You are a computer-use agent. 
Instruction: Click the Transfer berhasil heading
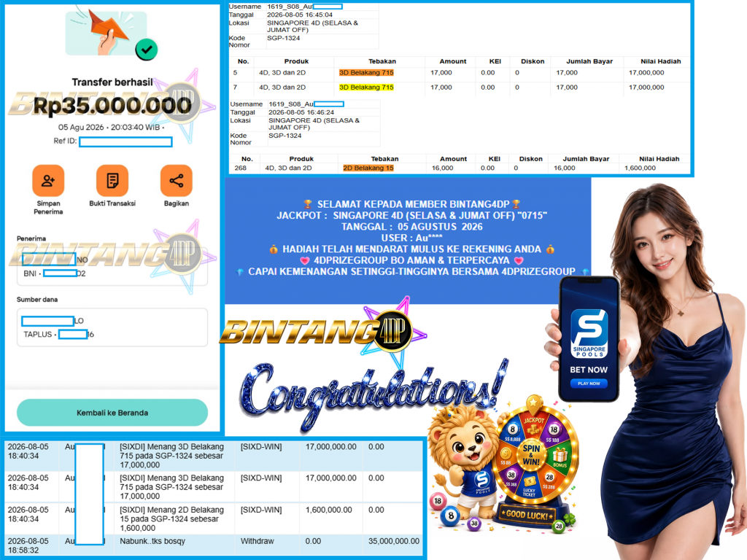click(112, 82)
